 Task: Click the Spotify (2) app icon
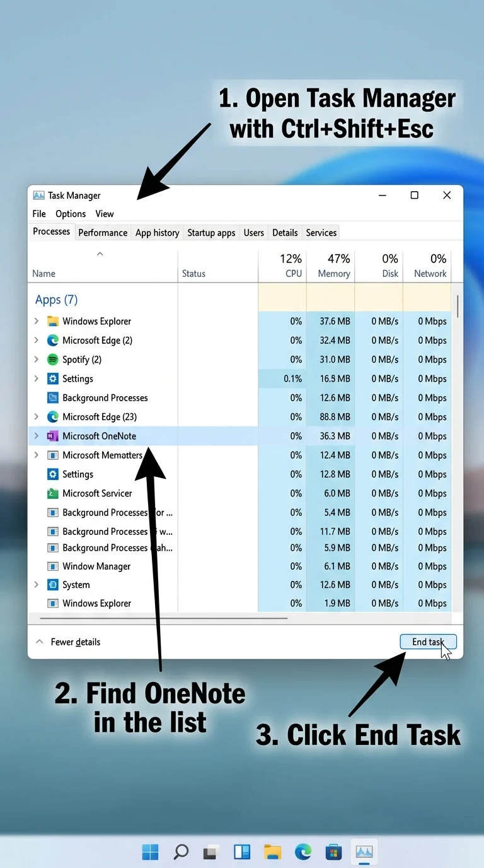(x=53, y=360)
